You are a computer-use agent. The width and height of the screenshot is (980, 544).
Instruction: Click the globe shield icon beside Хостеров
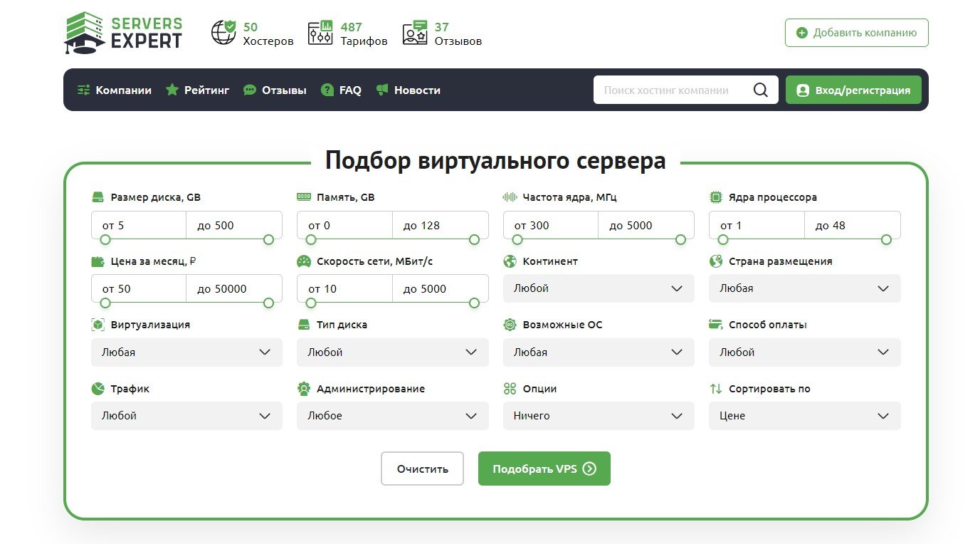click(x=223, y=33)
